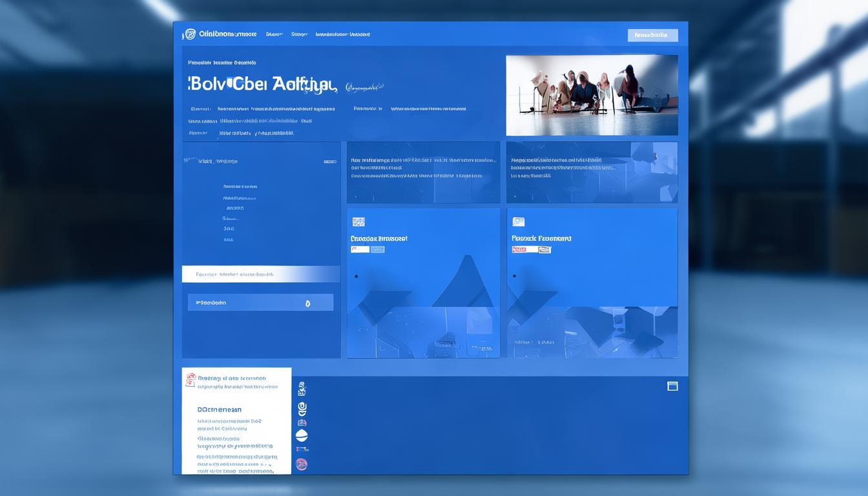Click the red-and-white tag in right lower card
868x496 pixels.
[x=531, y=249]
